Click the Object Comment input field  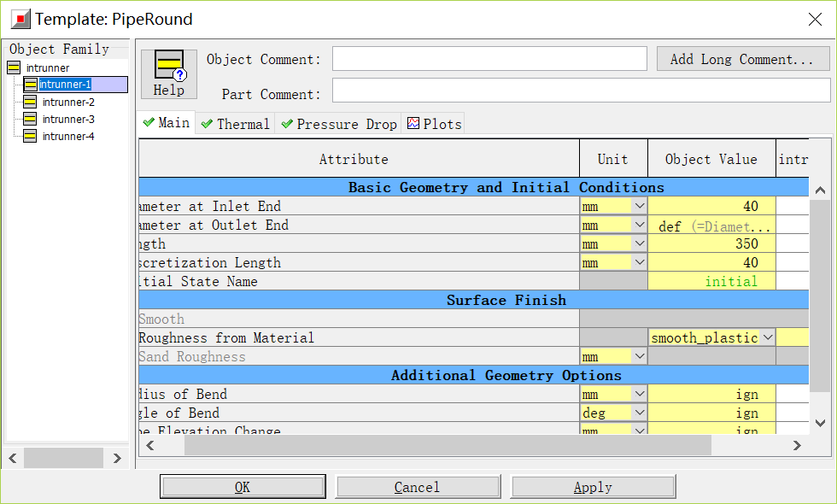click(x=489, y=59)
